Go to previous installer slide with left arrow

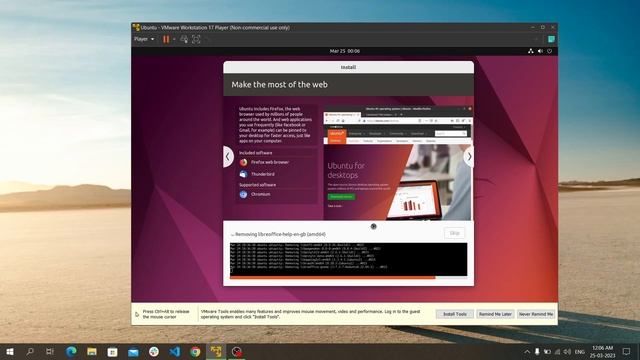click(x=228, y=157)
